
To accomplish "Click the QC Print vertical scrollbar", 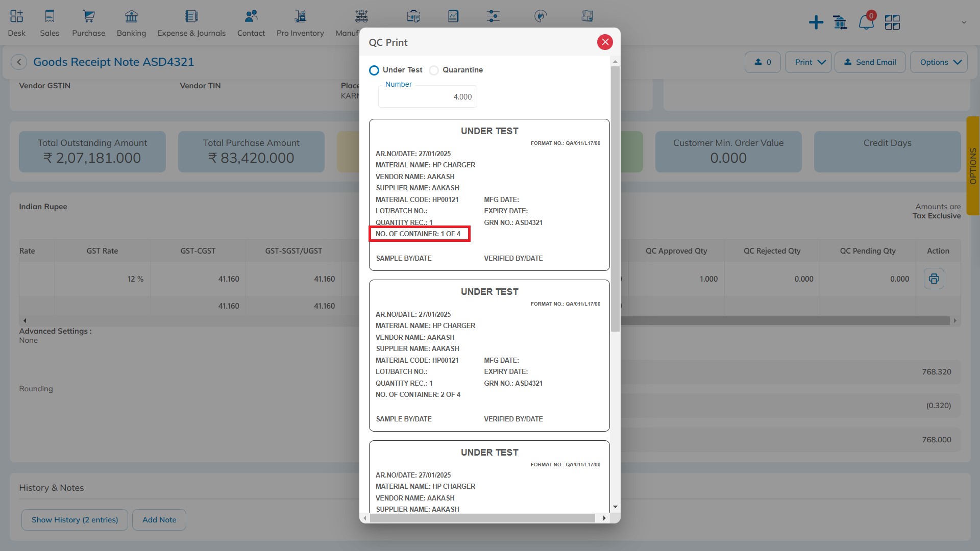I will tap(615, 199).
